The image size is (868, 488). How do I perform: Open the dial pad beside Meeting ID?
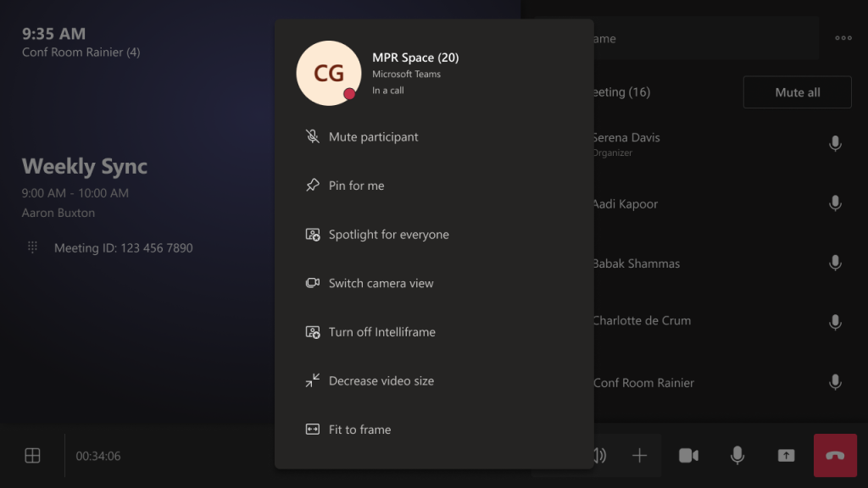(32, 247)
